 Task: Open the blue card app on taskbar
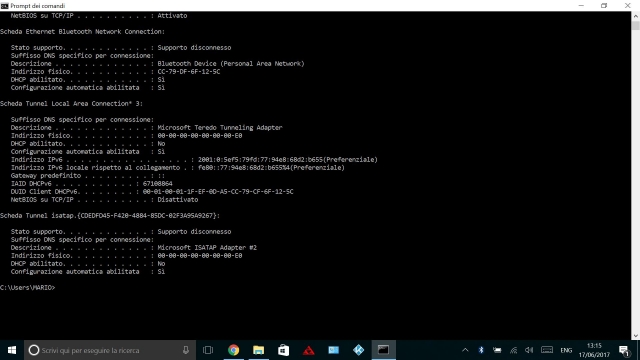(333, 350)
